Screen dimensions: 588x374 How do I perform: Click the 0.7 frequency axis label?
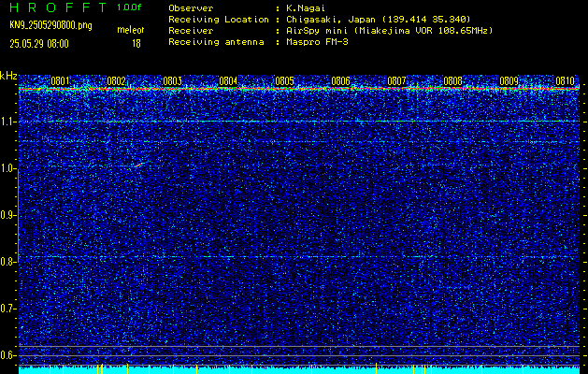7,309
